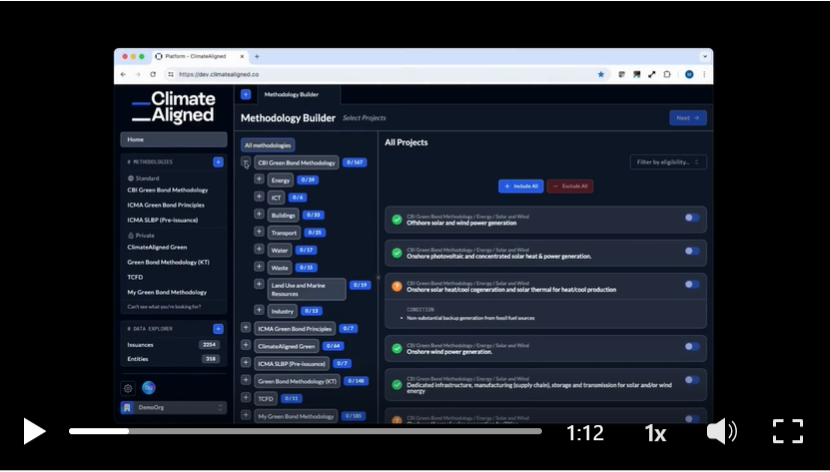830x472 pixels.
Task: Enter fullscreen using the corner brackets icon
Action: click(x=788, y=432)
